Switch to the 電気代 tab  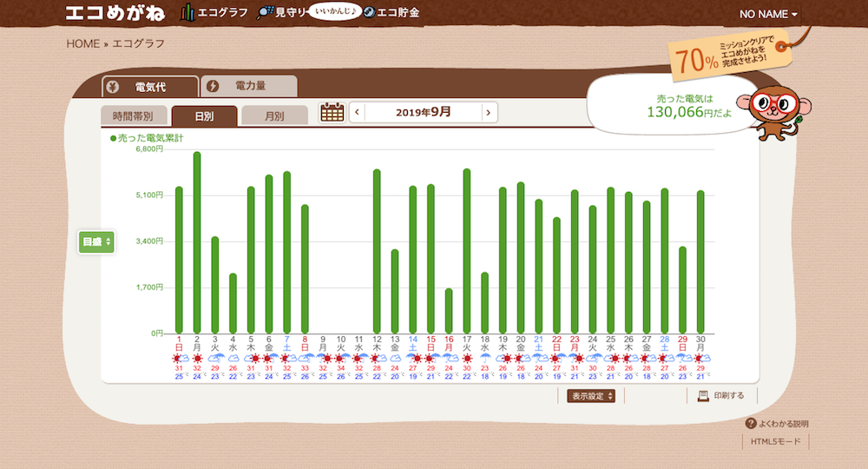(x=150, y=87)
